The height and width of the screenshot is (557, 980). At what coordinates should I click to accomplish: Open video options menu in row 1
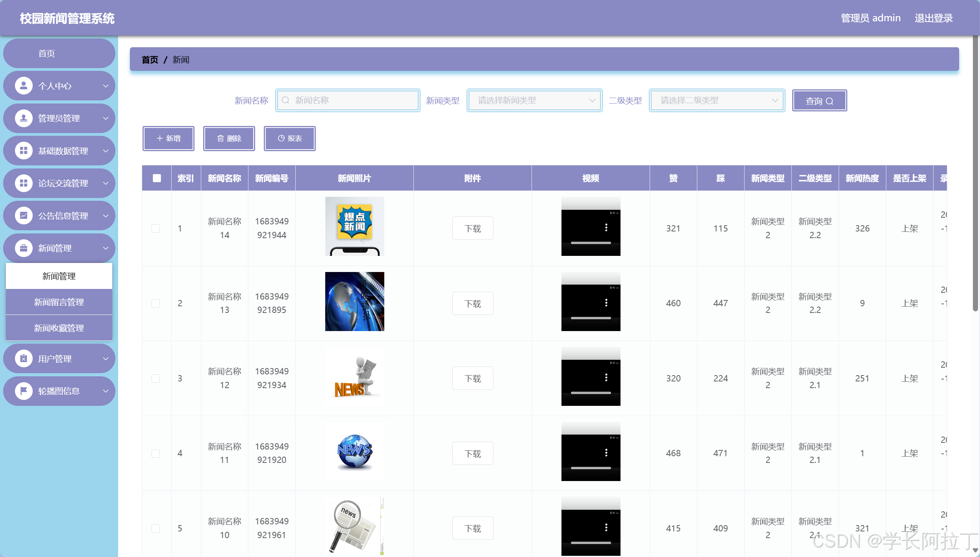pos(606,228)
